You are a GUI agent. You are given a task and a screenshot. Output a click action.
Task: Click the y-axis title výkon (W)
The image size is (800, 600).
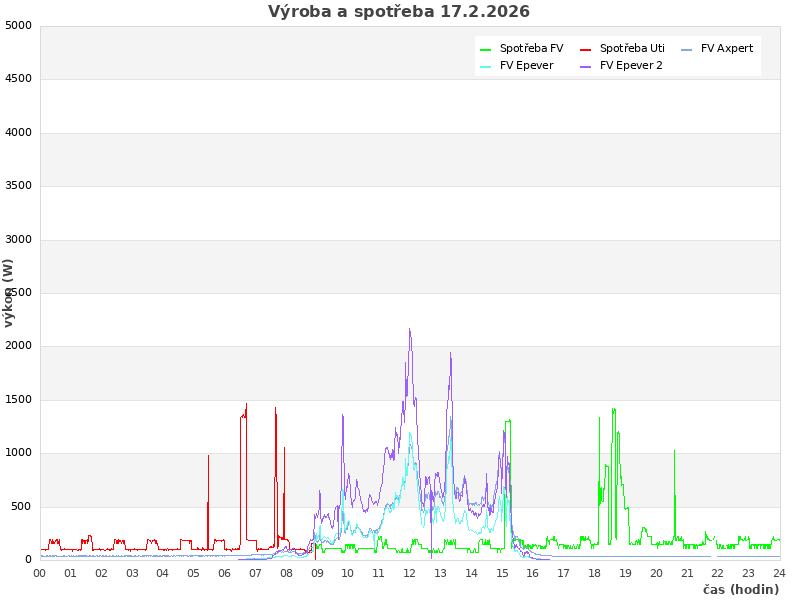click(x=9, y=292)
